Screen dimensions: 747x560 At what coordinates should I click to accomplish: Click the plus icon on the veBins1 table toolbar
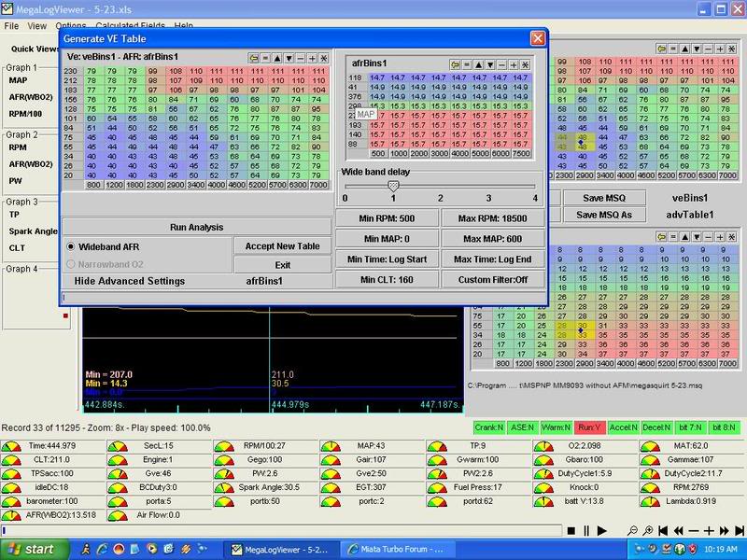coord(312,59)
